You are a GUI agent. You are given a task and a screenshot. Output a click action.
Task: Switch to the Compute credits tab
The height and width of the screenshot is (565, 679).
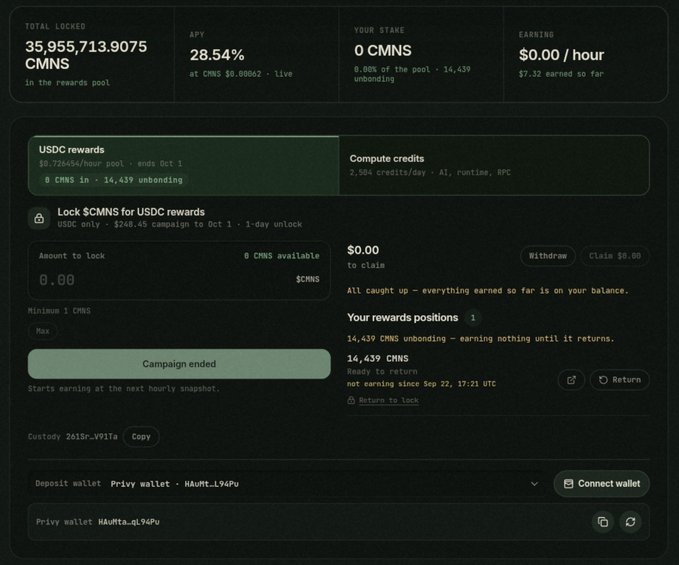tap(494, 165)
